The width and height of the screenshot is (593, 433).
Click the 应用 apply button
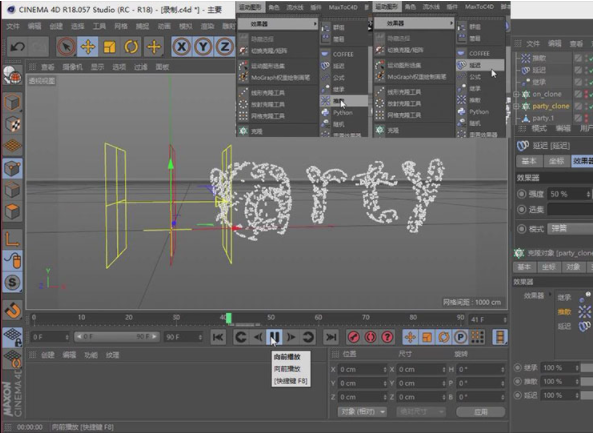[x=480, y=412]
